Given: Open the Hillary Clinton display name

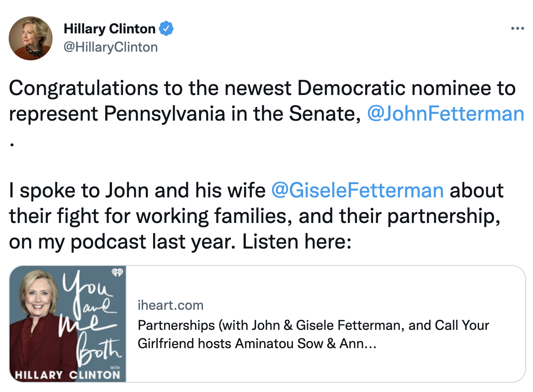Looking at the screenshot, I should click(110, 29).
